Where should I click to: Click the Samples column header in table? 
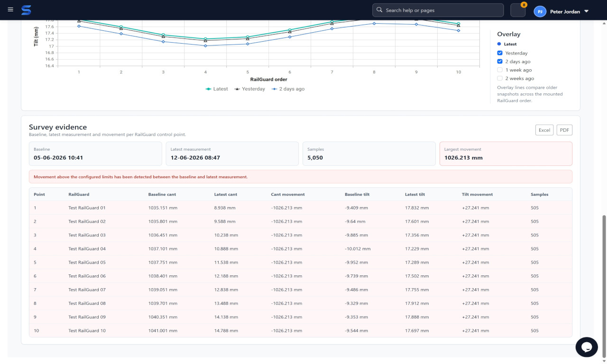point(540,194)
